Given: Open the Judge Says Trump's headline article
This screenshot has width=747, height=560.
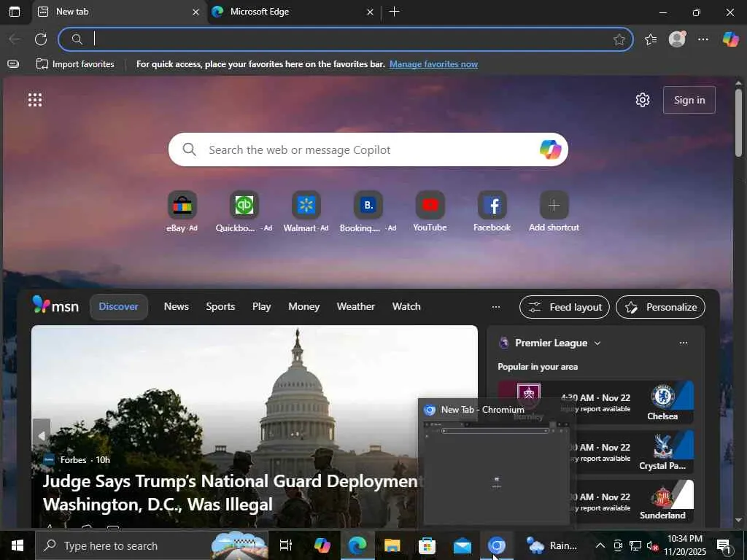Looking at the screenshot, I should coord(230,493).
